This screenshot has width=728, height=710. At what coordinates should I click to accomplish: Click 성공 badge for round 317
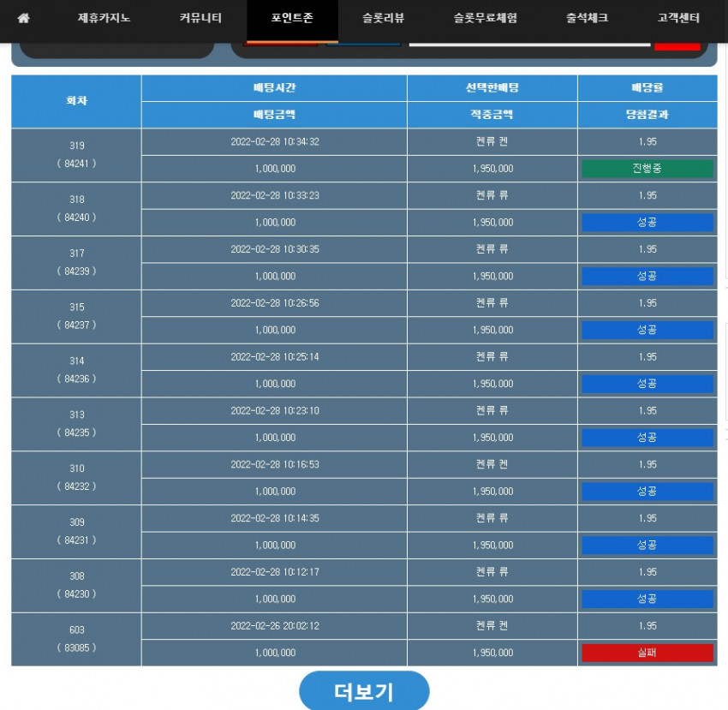[x=647, y=277]
